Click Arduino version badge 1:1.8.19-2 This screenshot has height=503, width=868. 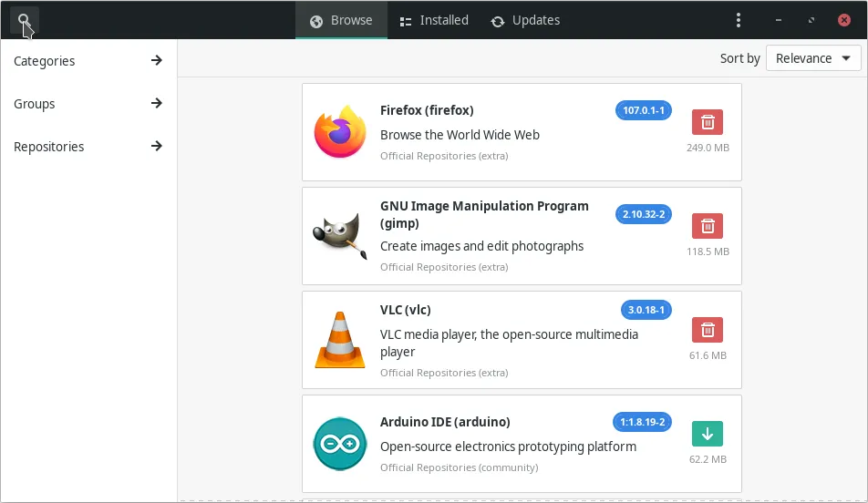point(643,422)
